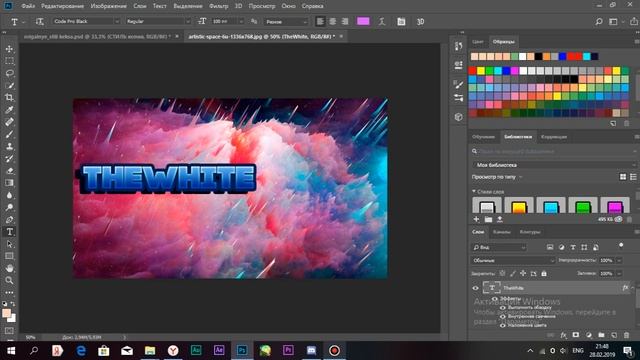Select the Pen tool
This screenshot has height=360, width=640.
coord(9,220)
